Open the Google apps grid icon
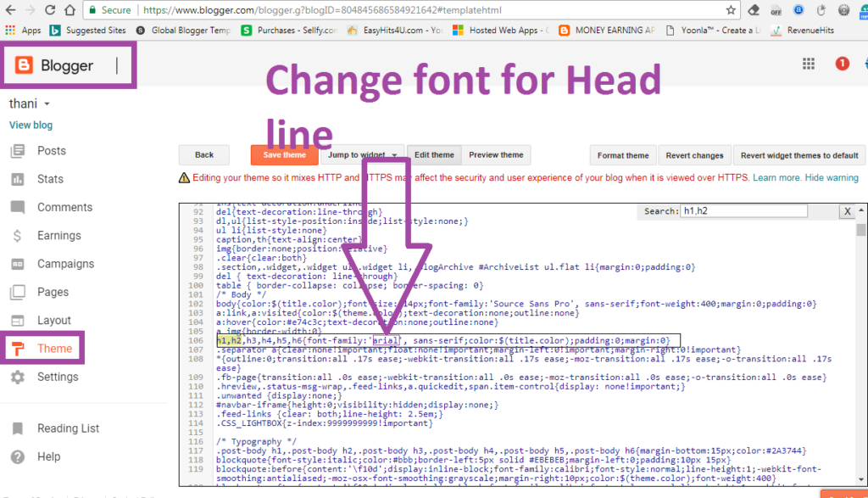 click(809, 64)
